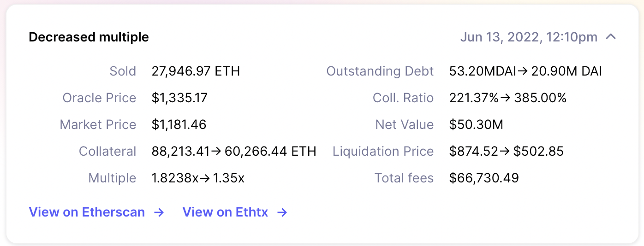
Task: Click the arrow icon beside Ethtx
Action: (x=282, y=212)
